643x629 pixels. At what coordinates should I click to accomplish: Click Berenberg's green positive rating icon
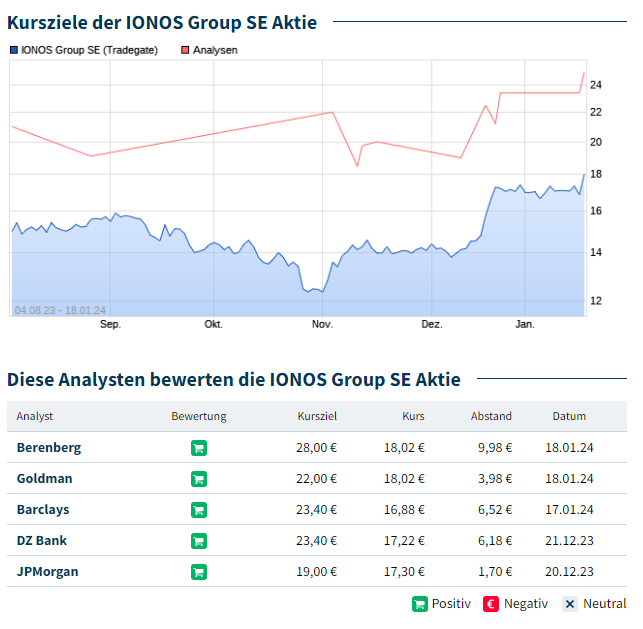pos(198,448)
